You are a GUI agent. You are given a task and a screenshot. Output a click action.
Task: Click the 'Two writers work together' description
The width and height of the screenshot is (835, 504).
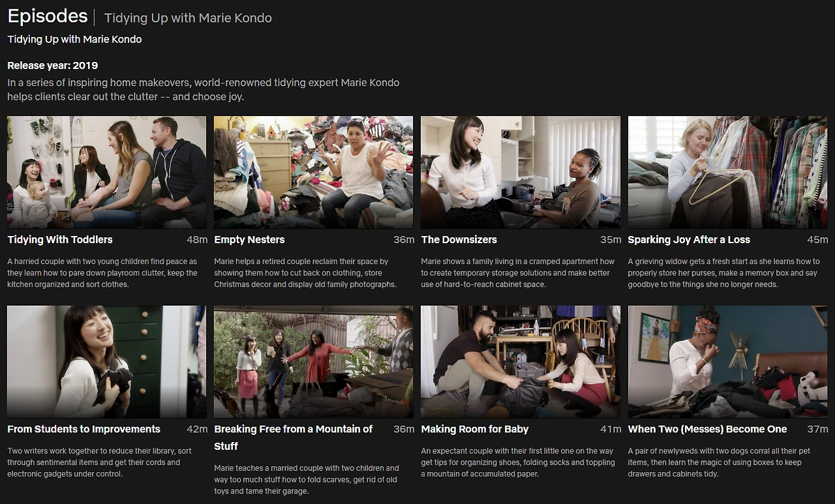100,462
